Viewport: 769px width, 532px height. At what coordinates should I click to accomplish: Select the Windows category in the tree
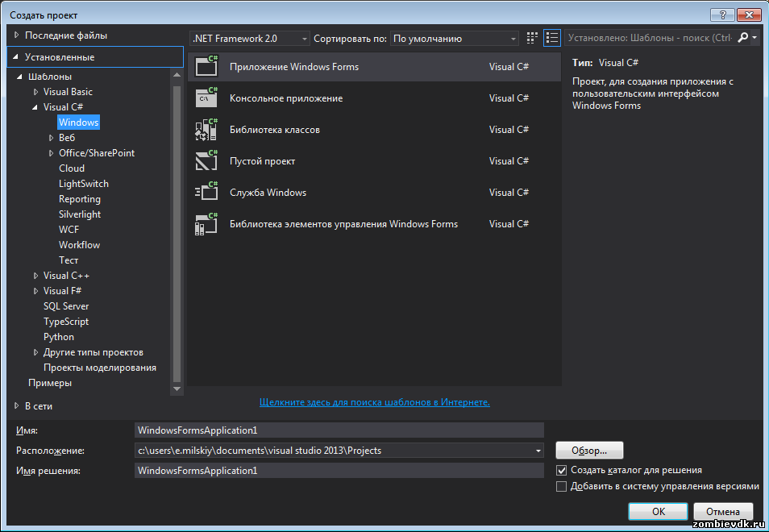(x=78, y=122)
